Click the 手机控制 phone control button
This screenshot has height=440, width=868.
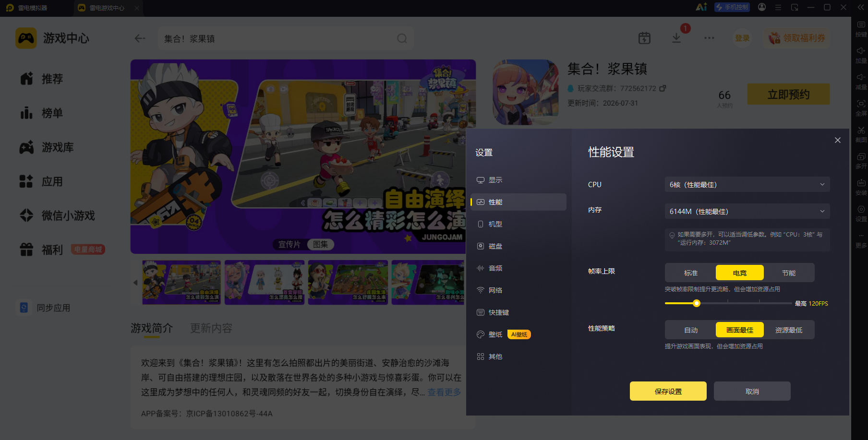[x=732, y=7]
